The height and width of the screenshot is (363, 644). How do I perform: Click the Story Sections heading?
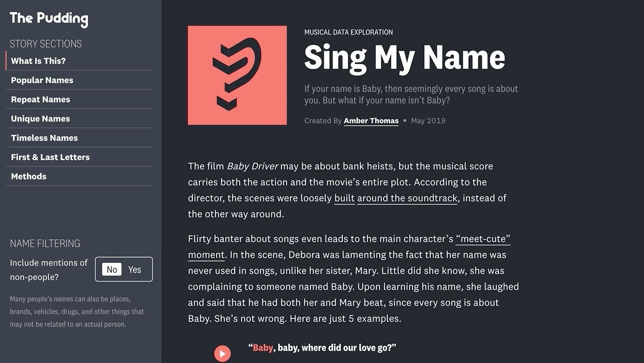(x=46, y=43)
